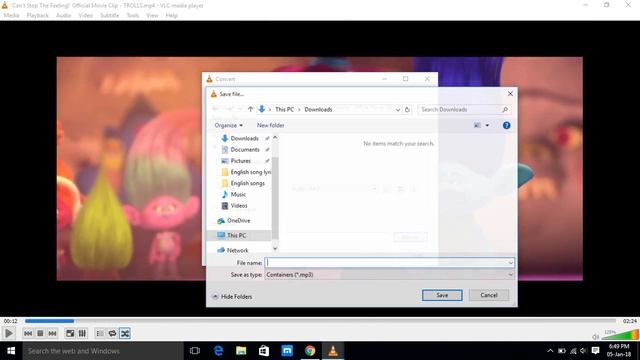The width and height of the screenshot is (640, 360).
Task: Toggle the playlist view button
Action: 100,333
